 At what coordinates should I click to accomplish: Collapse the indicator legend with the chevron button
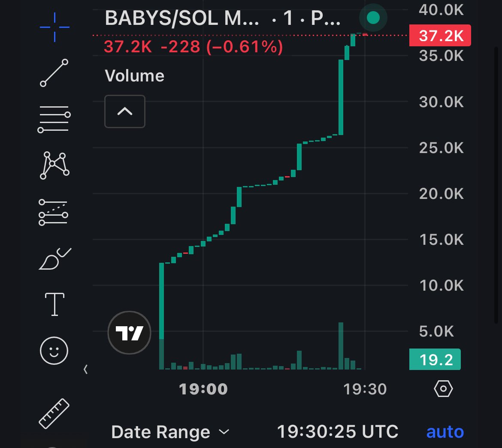click(x=125, y=111)
